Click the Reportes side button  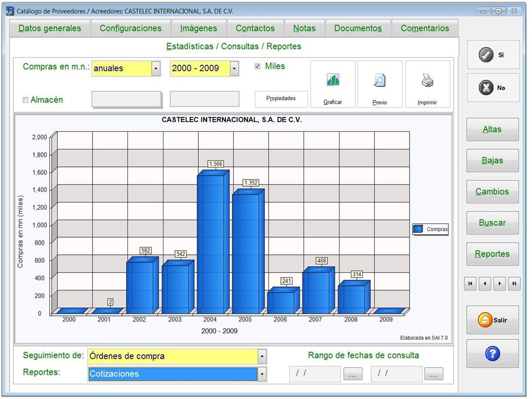[493, 254]
